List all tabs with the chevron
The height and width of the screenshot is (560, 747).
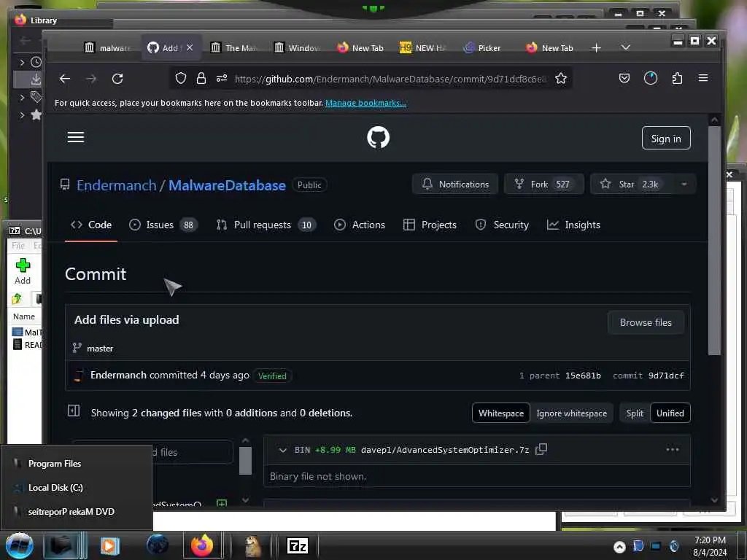tap(625, 47)
